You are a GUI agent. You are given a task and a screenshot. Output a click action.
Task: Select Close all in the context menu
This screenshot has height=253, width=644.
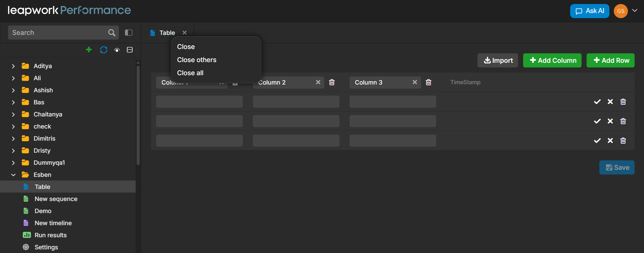pyautogui.click(x=190, y=73)
